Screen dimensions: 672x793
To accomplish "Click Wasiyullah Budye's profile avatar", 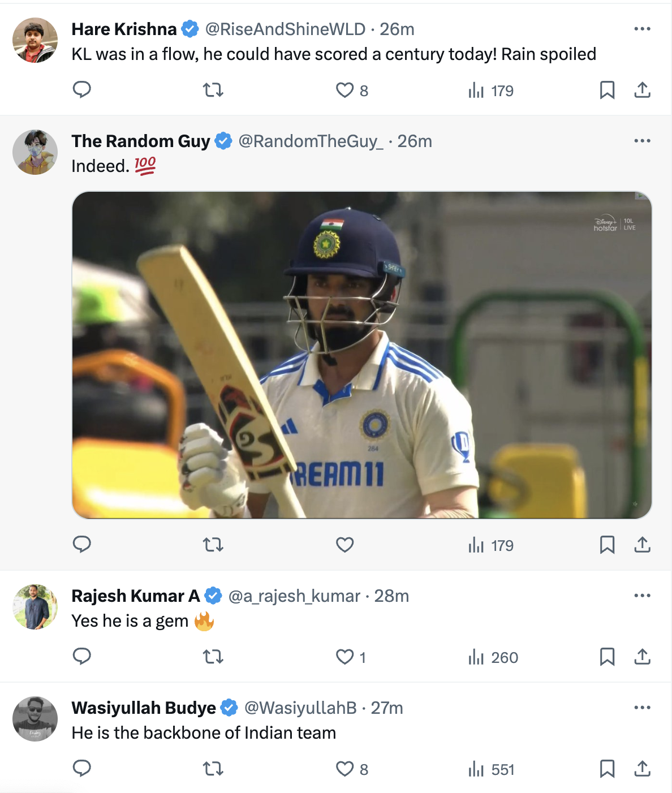I will click(x=35, y=719).
